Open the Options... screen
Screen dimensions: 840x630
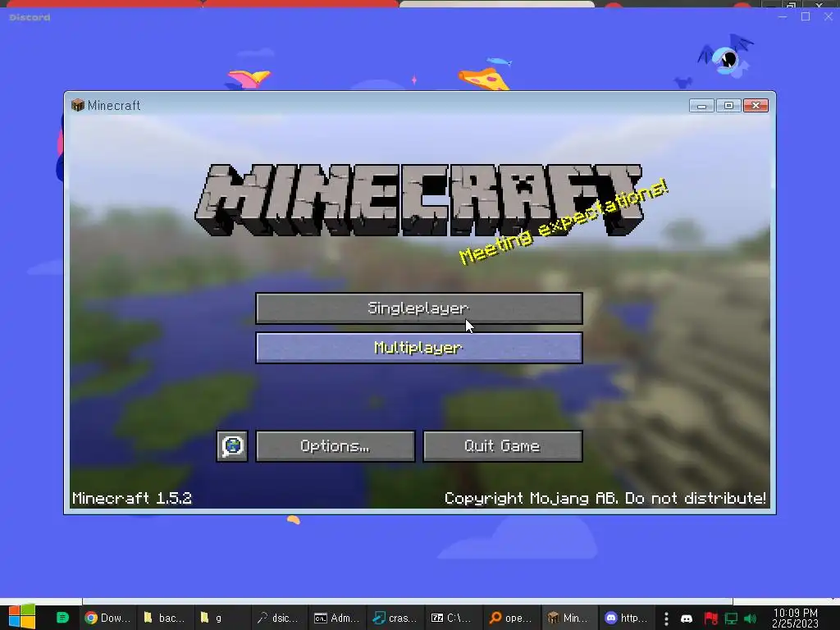(x=336, y=445)
